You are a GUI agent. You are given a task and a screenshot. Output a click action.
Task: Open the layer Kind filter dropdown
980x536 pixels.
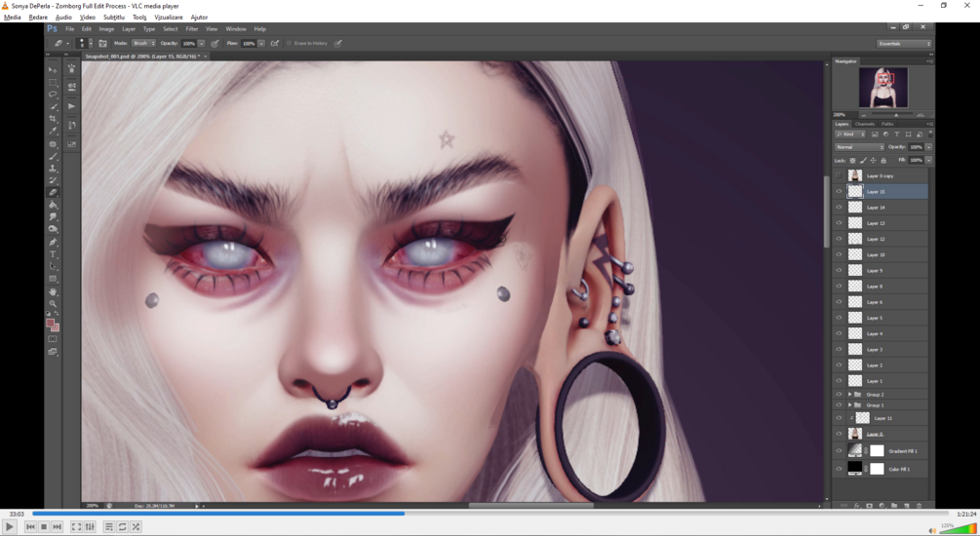pyautogui.click(x=850, y=134)
